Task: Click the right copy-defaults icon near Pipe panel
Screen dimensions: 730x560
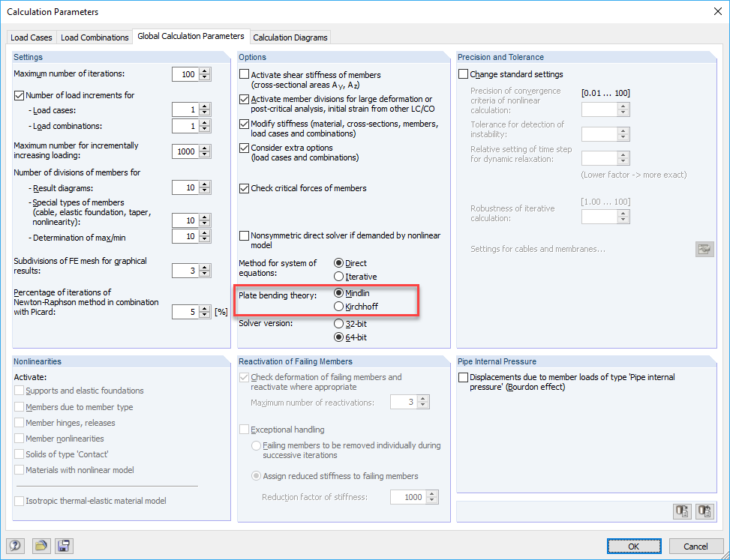Action: coord(704,511)
